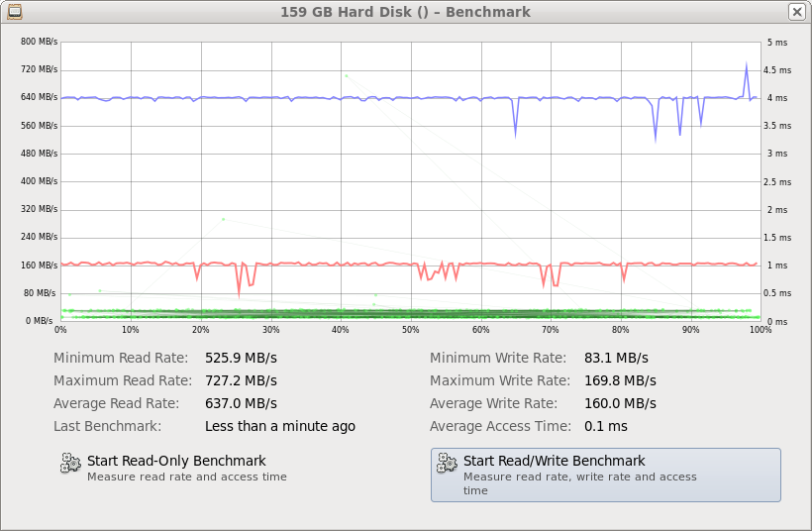Click the 800 MB/s label on the left axis
Viewport: 812px width, 531px height.
tap(40, 42)
